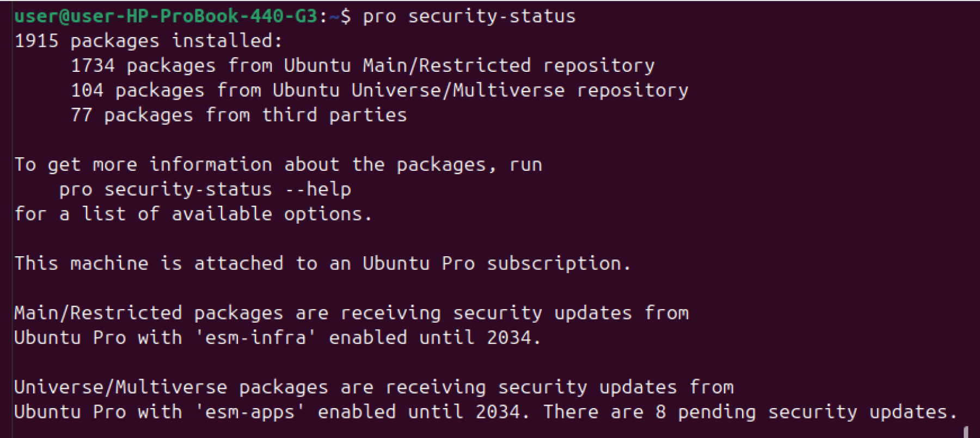Image resolution: width=980 pixels, height=438 pixels.
Task: Click the '1915 packages installed:' line
Action: tap(149, 41)
